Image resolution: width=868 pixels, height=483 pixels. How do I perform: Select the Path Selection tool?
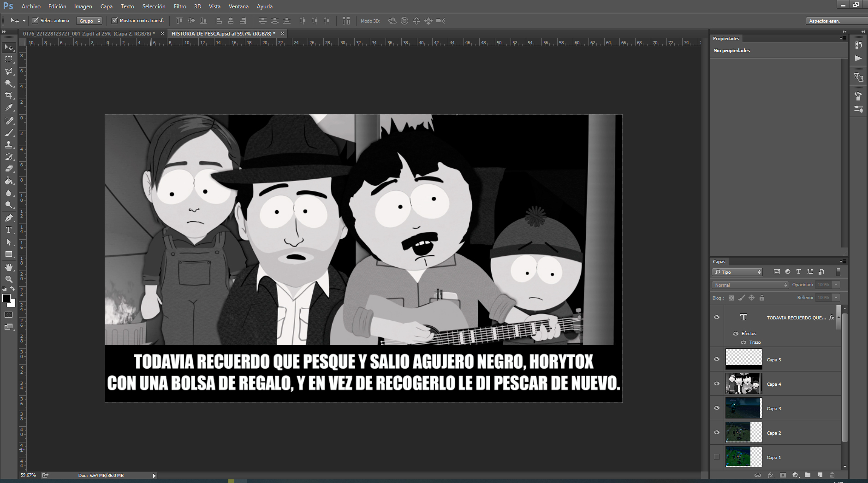pos(9,242)
